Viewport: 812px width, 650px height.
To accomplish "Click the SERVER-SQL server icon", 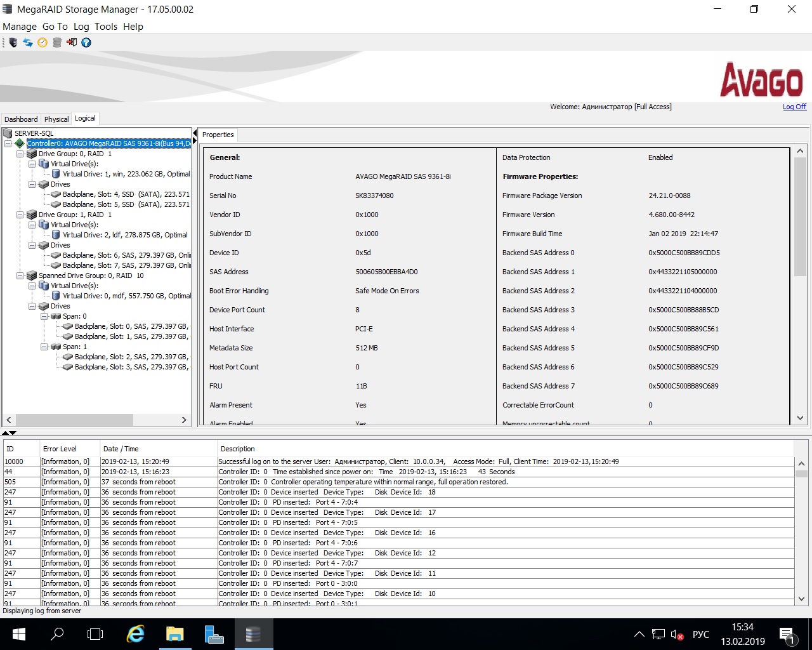I will (8, 133).
